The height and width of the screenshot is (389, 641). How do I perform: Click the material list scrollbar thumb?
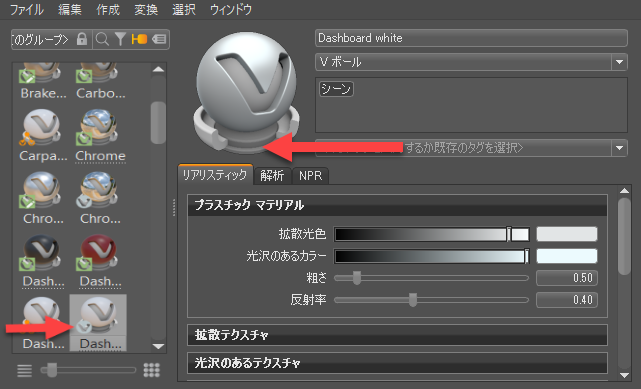pyautogui.click(x=158, y=123)
